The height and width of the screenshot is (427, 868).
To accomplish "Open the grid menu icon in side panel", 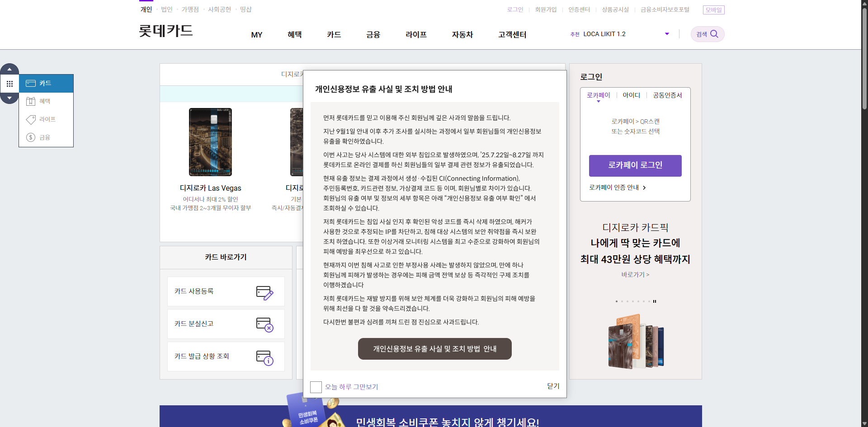I will pyautogui.click(x=9, y=84).
